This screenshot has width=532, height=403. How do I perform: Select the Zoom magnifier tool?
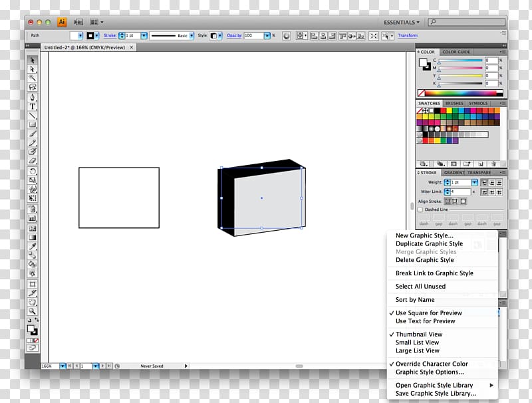point(32,311)
